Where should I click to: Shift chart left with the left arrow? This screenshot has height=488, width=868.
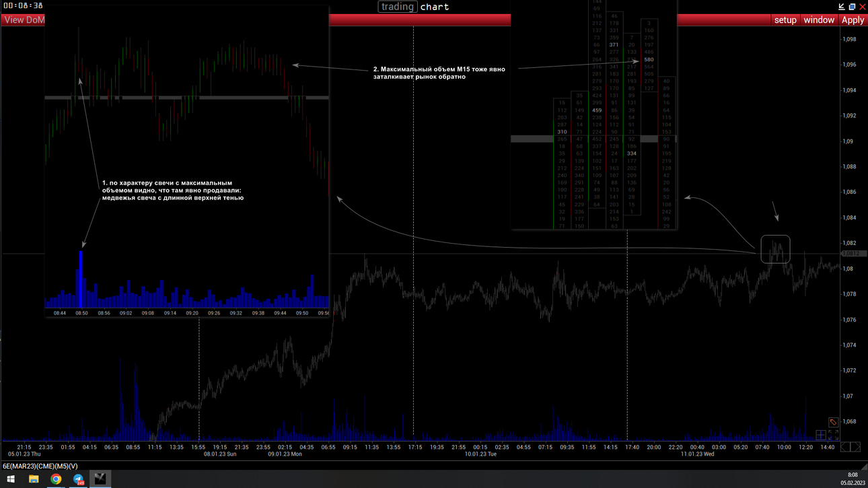[846, 447]
